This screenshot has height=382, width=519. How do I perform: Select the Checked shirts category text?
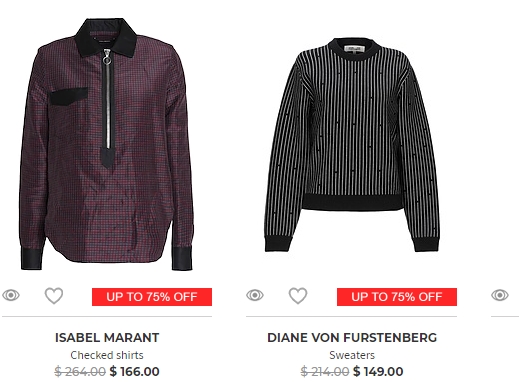pyautogui.click(x=107, y=355)
